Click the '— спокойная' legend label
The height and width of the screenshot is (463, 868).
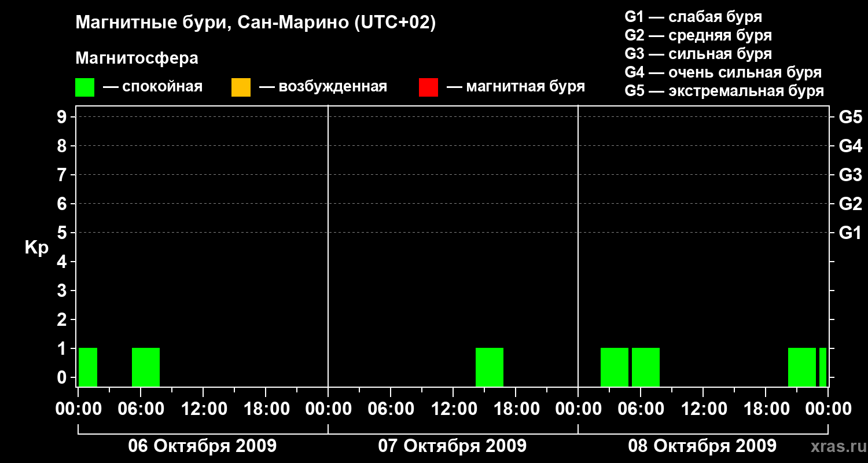pos(153,87)
